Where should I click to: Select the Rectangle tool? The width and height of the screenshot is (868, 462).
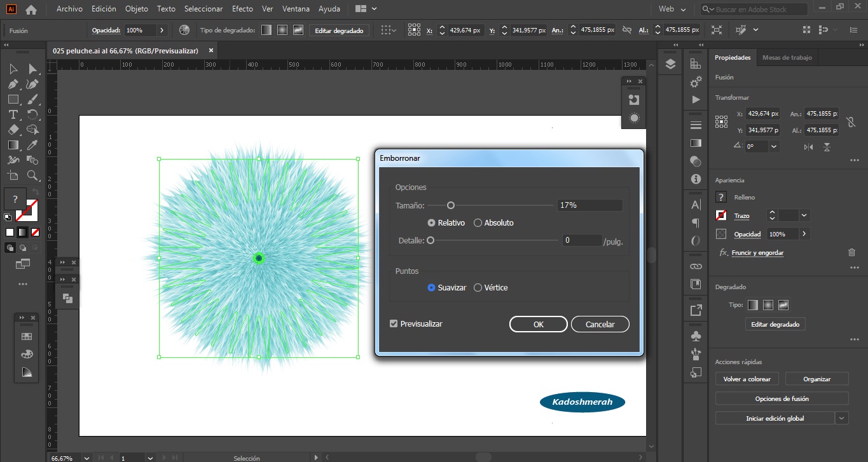(13, 99)
